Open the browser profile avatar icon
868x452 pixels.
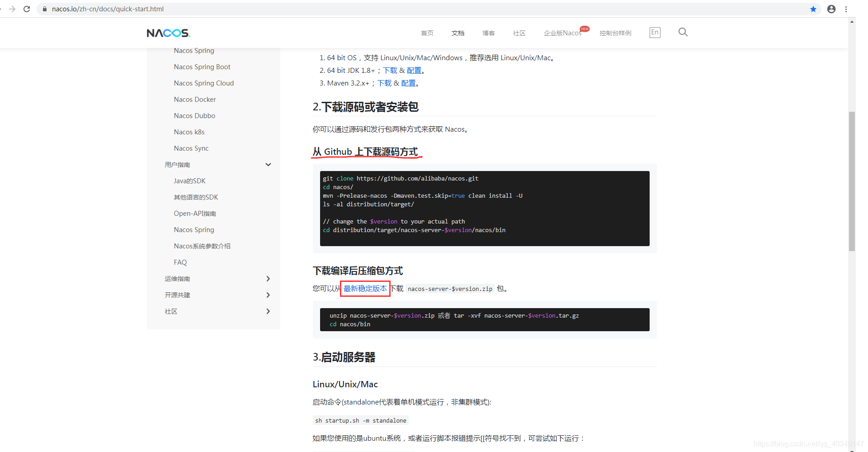coord(831,9)
